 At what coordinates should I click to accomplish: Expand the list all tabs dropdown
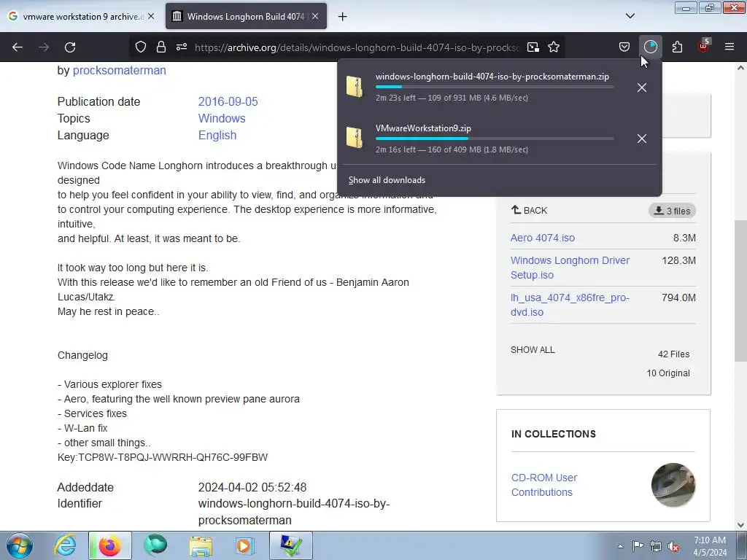pyautogui.click(x=630, y=16)
